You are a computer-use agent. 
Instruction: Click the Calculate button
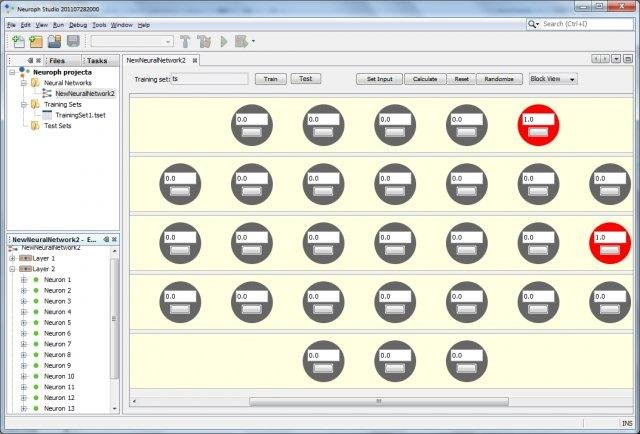[425, 79]
